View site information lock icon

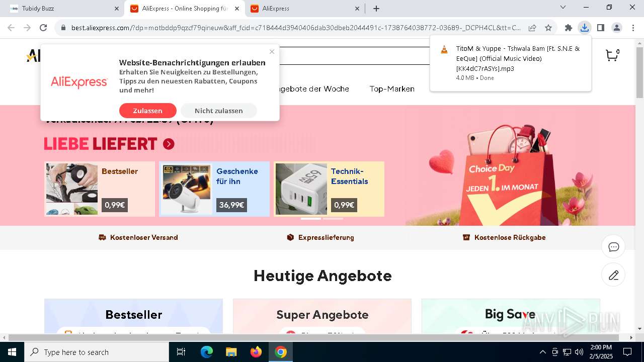[x=63, y=28]
